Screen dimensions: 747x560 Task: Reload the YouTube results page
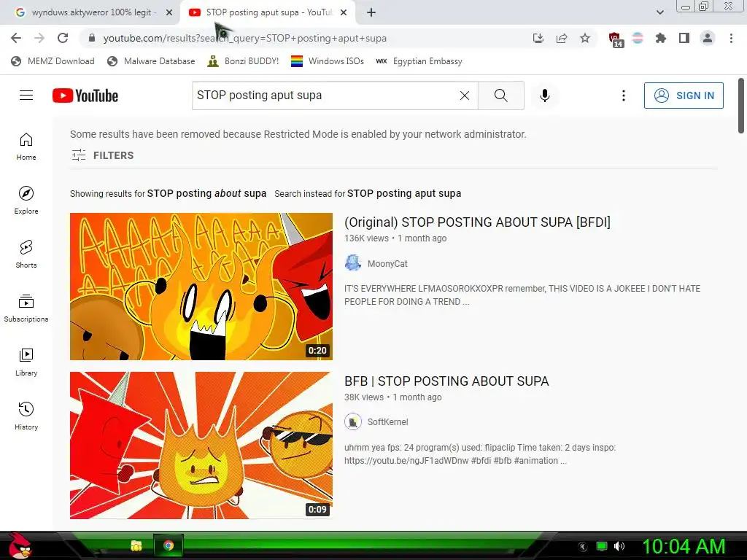click(63, 38)
